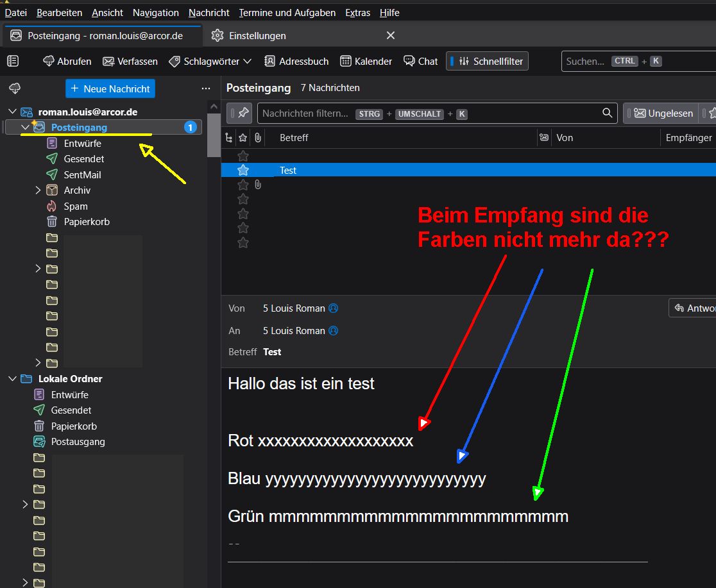Open the Papierkorb folder under arcor account
Screen dimensions: 716x588
(87, 222)
